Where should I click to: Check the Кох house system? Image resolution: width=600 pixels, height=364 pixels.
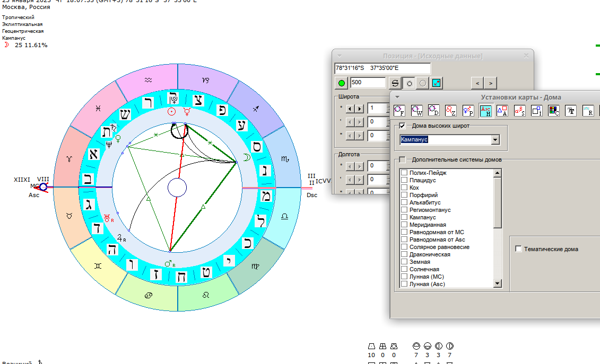tap(404, 188)
